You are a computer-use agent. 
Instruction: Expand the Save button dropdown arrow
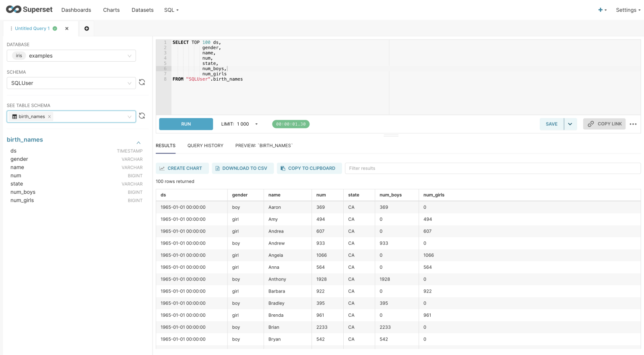(x=570, y=124)
